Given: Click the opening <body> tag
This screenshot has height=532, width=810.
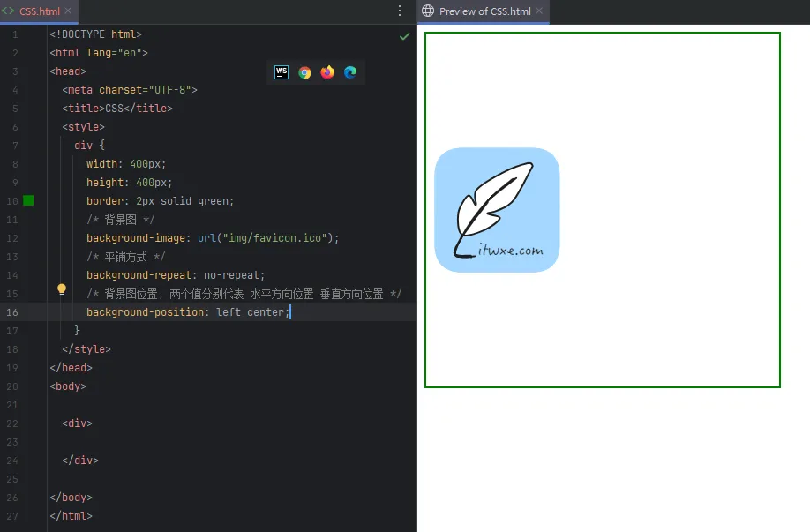Looking at the screenshot, I should tap(68, 386).
